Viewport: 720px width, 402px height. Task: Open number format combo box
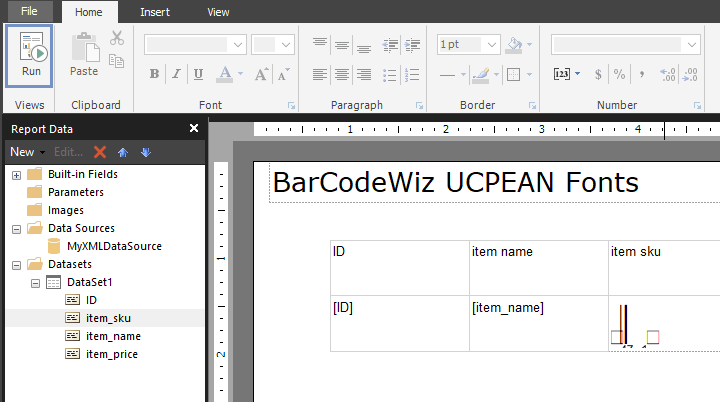pos(625,45)
